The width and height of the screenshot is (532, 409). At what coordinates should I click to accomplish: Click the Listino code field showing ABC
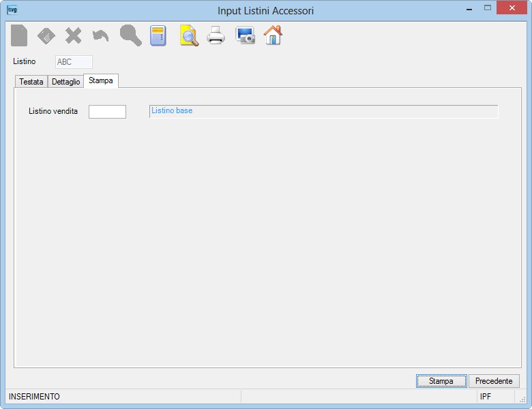(x=74, y=62)
